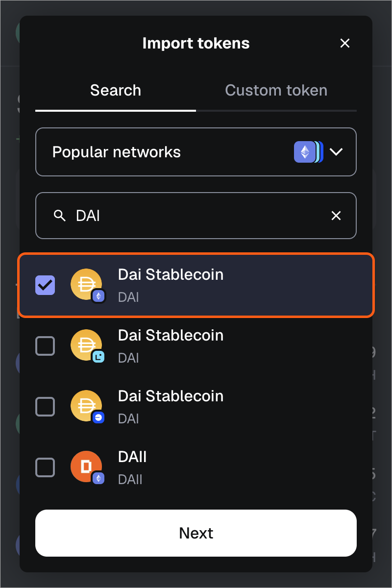This screenshot has width=392, height=588.
Task: Expand the network list chevron arrow
Action: [x=336, y=152]
